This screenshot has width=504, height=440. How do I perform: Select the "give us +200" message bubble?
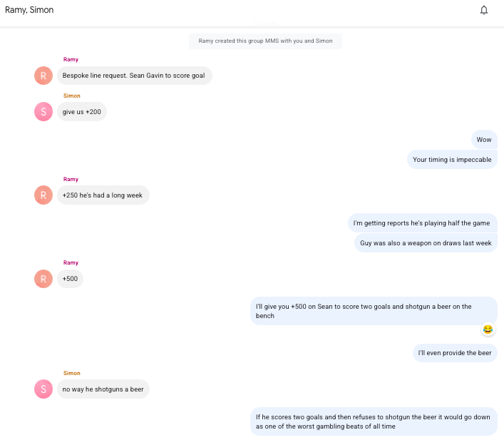point(81,111)
